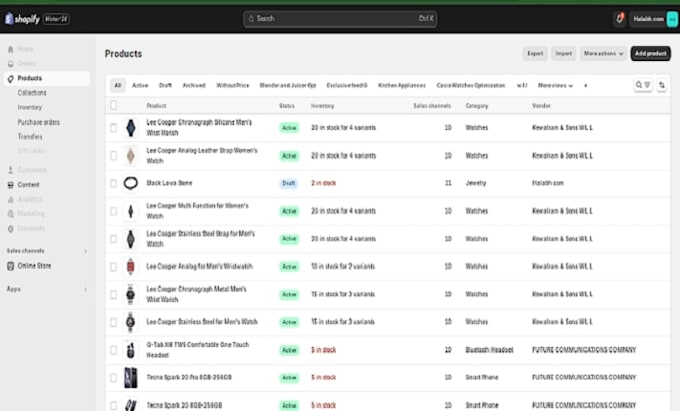Click the sort arrows icon
Viewport: 680px width, 411px height.
coord(662,85)
